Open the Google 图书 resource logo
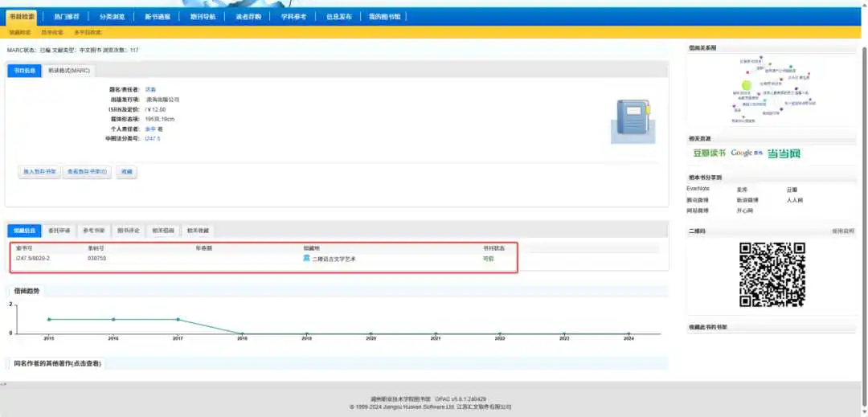 [x=746, y=153]
